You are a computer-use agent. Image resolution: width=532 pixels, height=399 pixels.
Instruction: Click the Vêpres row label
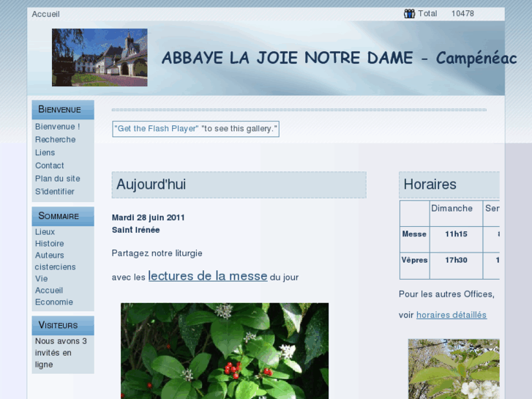coord(415,266)
